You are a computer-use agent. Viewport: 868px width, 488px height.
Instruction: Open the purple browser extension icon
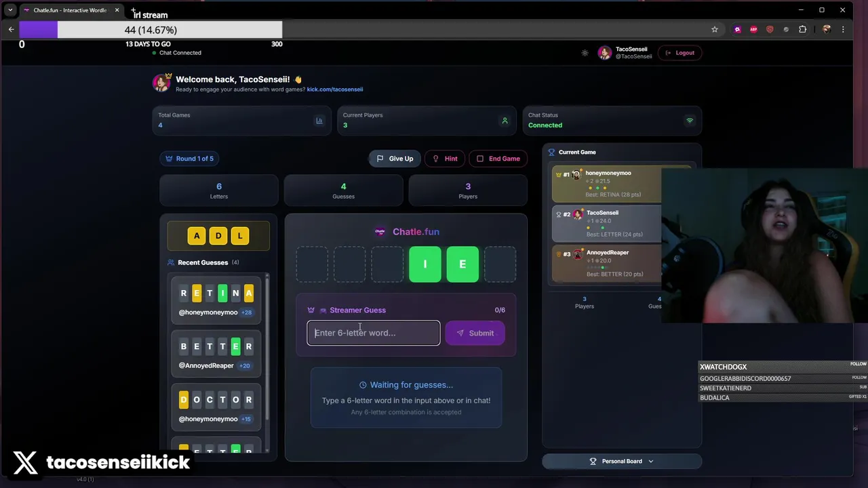[x=738, y=29]
